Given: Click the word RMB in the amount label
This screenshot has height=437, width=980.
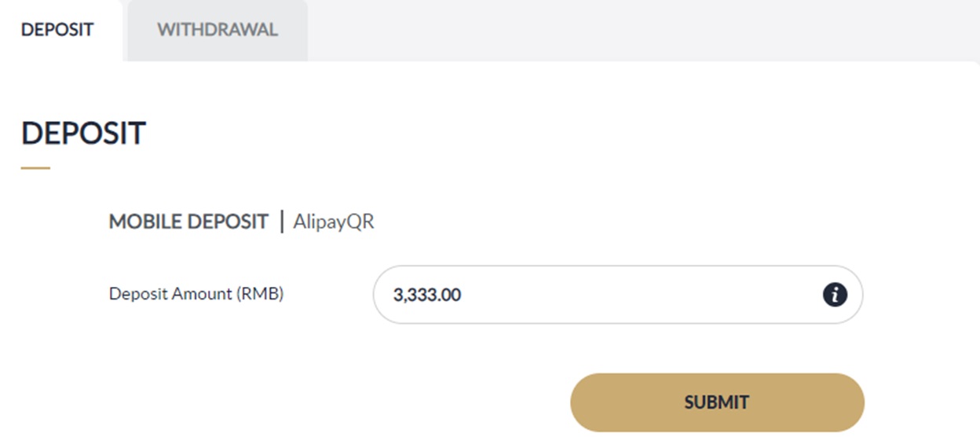Looking at the screenshot, I should tap(263, 294).
